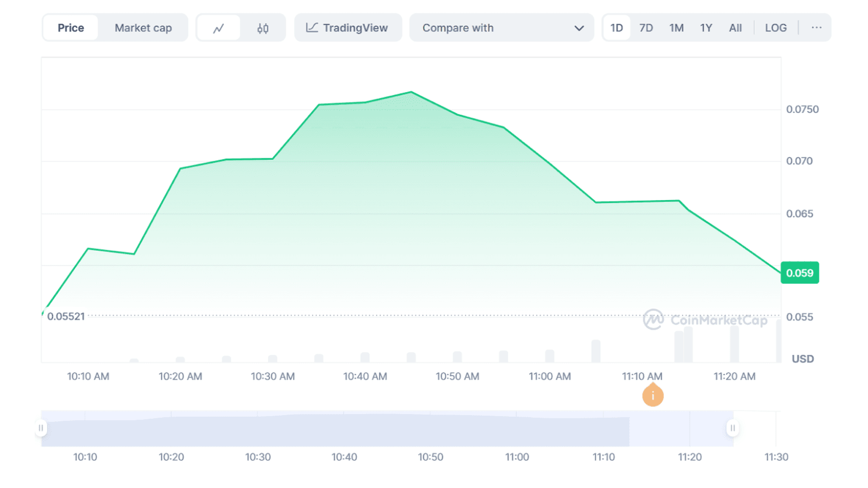This screenshot has width=868, height=488.
Task: Select the Market cap view toggle
Action: 143,28
